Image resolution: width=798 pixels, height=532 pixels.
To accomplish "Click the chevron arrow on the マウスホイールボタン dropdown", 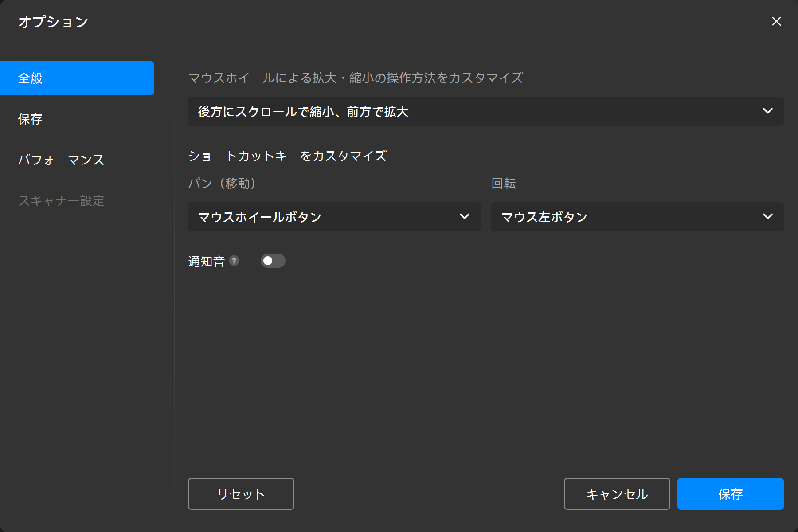I will (464, 216).
